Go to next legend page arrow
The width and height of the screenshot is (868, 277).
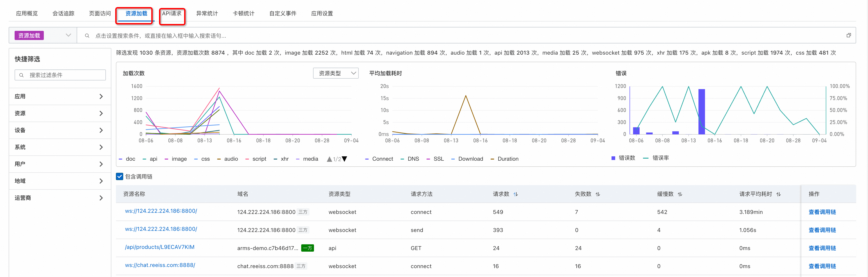[345, 159]
